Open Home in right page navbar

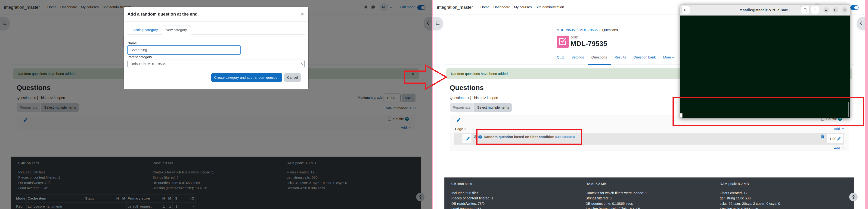coord(485,7)
